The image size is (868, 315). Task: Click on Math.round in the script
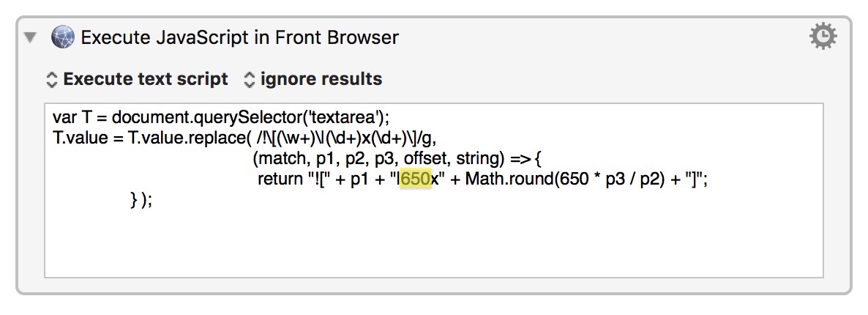pos(505,179)
